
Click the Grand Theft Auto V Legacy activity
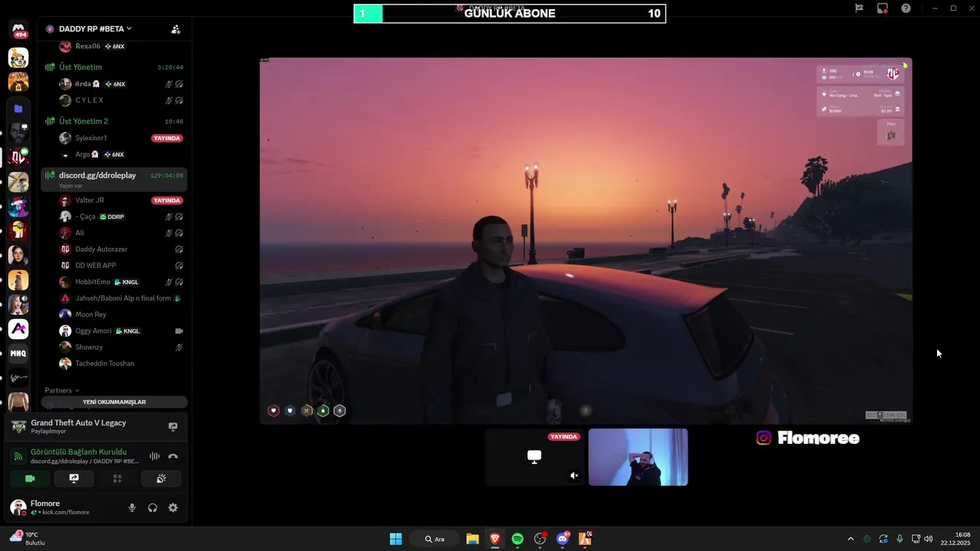[78, 422]
